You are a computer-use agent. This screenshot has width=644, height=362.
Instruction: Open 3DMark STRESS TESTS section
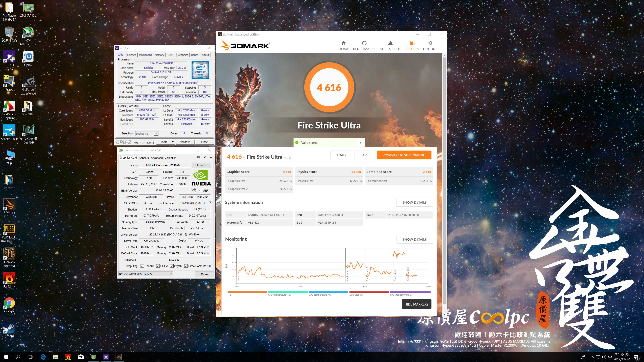[x=390, y=46]
